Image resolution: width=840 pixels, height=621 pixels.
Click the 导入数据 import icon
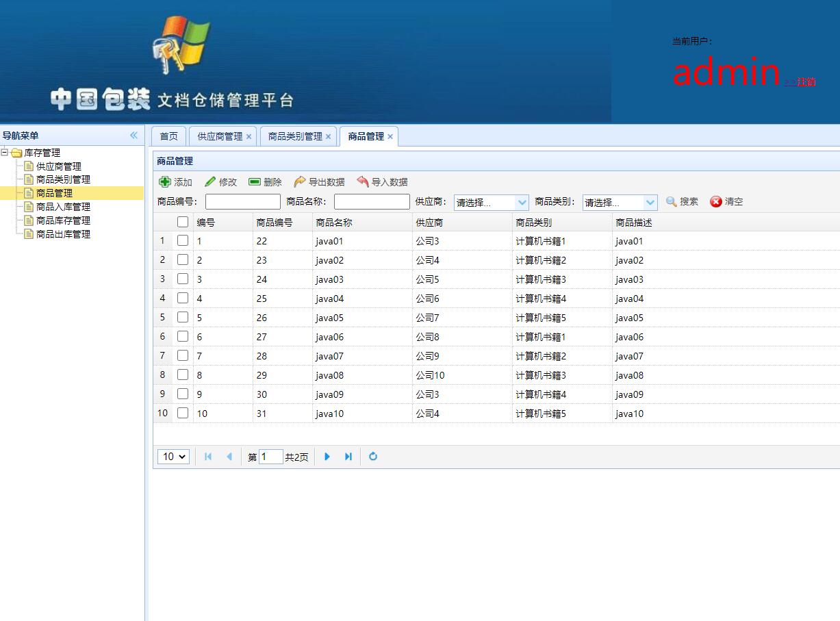tap(363, 181)
